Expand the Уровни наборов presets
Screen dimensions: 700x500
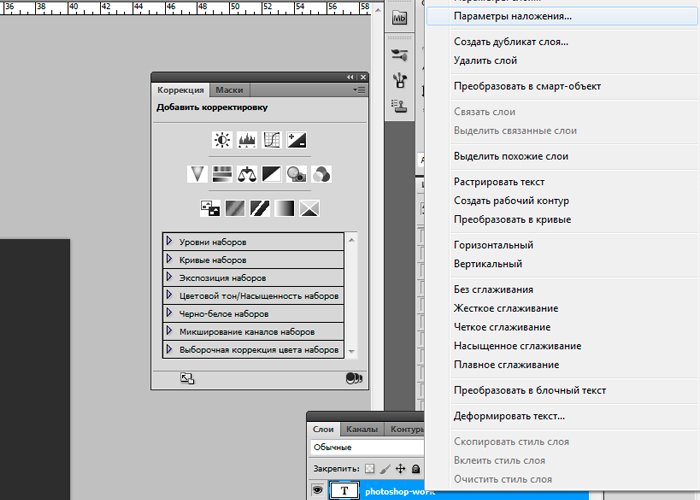coord(170,242)
